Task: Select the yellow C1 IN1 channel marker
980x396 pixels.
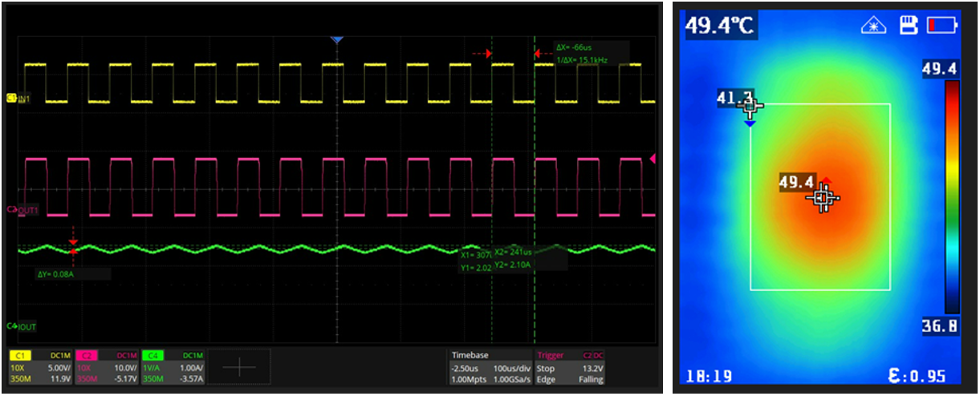Action: coord(18,98)
